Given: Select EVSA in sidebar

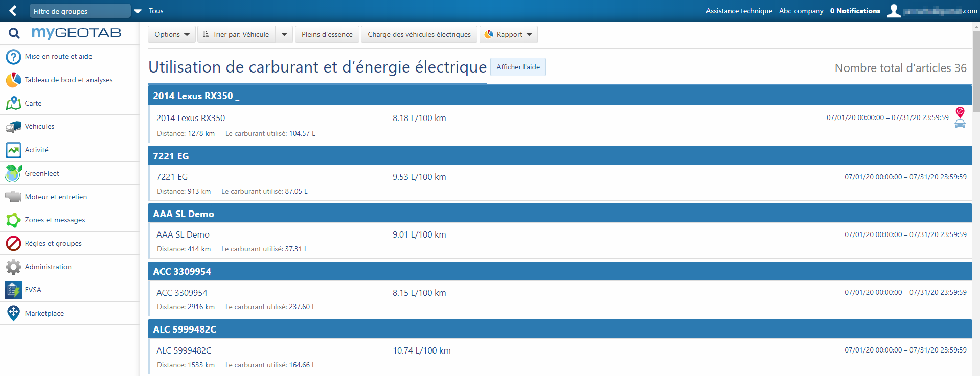Looking at the screenshot, I should point(70,290).
